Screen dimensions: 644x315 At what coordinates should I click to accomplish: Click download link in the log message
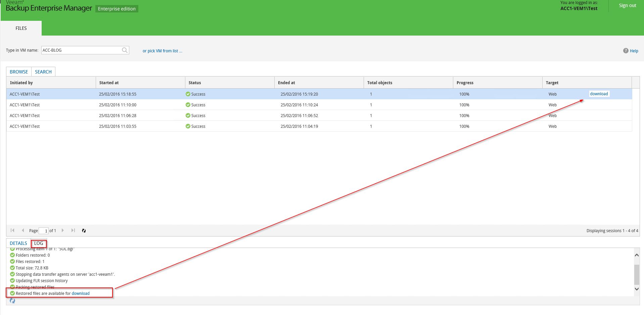click(81, 294)
